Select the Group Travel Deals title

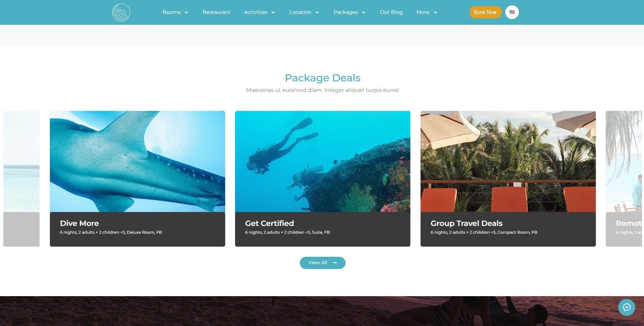pyautogui.click(x=466, y=223)
